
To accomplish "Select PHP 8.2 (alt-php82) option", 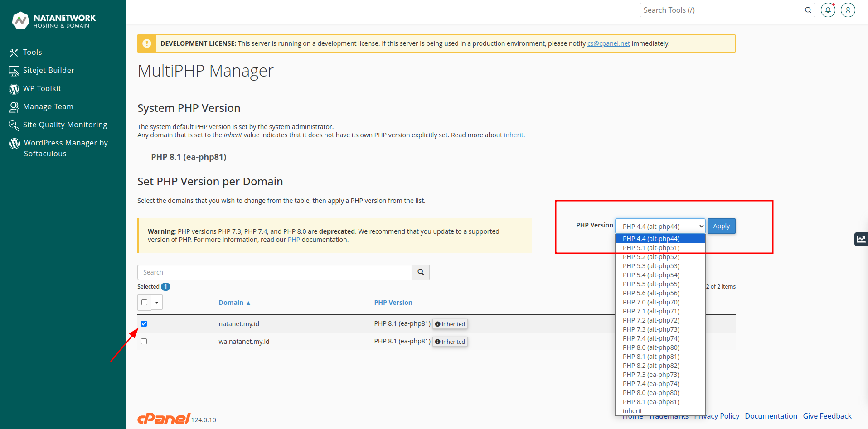I will (x=660, y=366).
